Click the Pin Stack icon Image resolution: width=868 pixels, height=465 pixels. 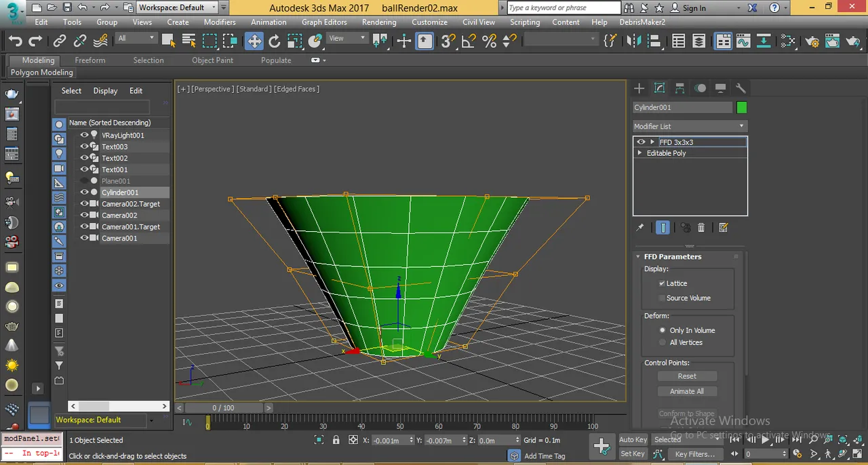click(639, 228)
